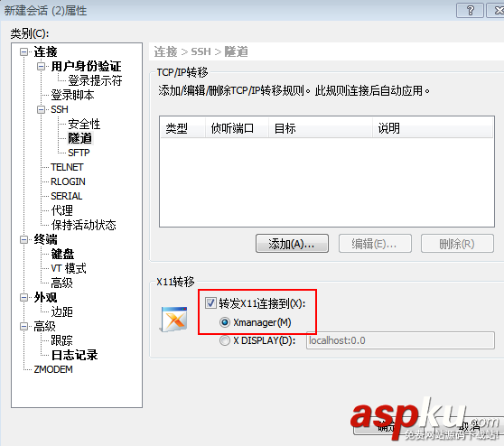Open 代理 proxy settings
504x446 pixels.
pyautogui.click(x=61, y=210)
